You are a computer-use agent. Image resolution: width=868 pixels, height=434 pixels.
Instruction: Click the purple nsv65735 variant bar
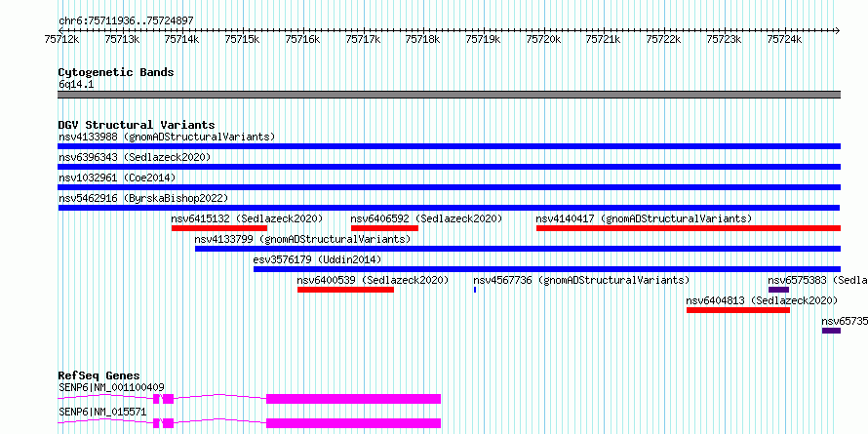coord(832,331)
